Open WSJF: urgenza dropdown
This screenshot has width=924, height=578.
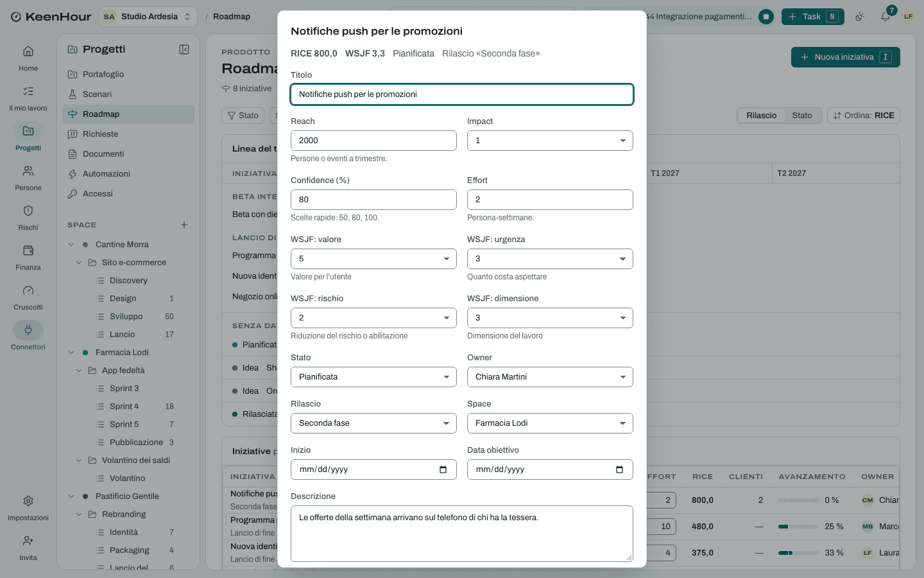pyautogui.click(x=550, y=259)
